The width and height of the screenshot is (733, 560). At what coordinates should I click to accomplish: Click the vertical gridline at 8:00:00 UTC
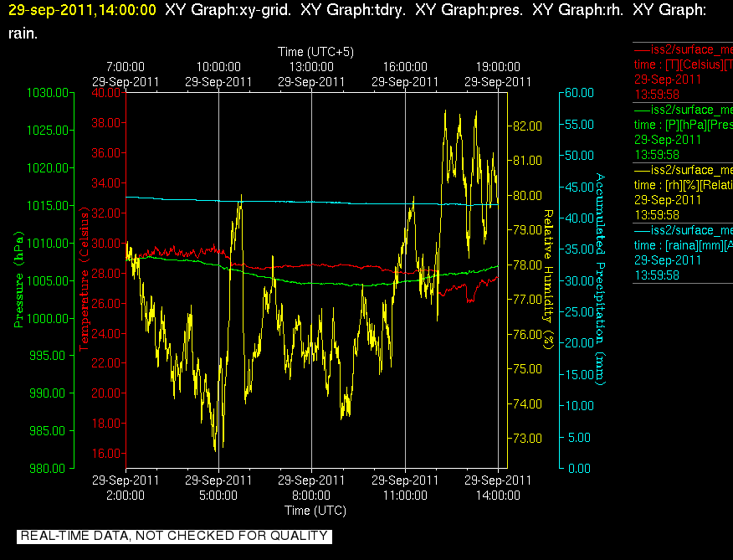point(312,280)
